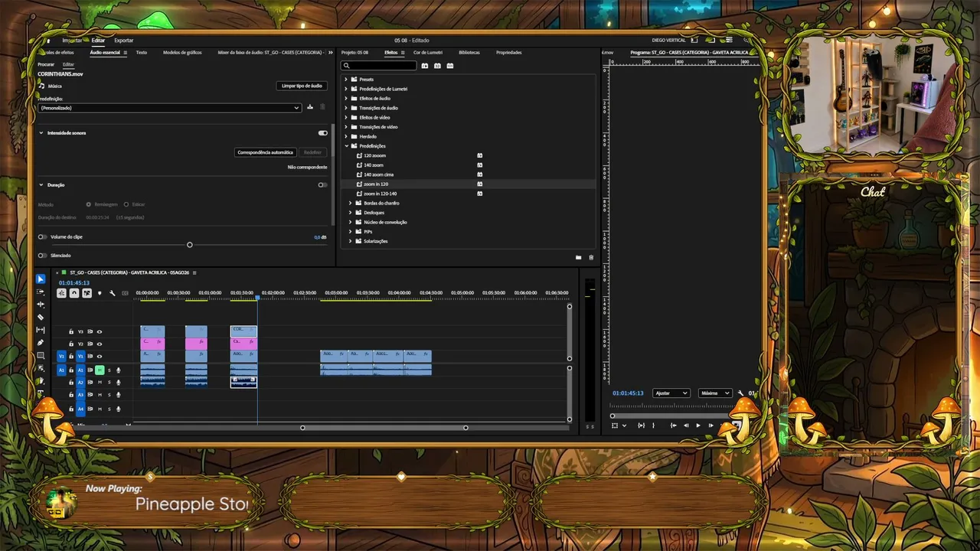980x551 pixels.
Task: Select the Track Select Forward tool
Action: [x=41, y=292]
